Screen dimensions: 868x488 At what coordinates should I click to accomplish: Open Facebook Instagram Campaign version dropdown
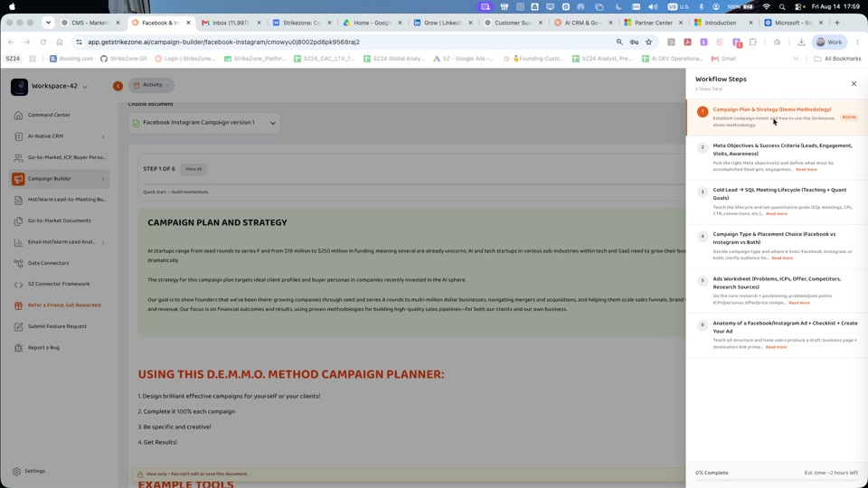[x=204, y=123]
